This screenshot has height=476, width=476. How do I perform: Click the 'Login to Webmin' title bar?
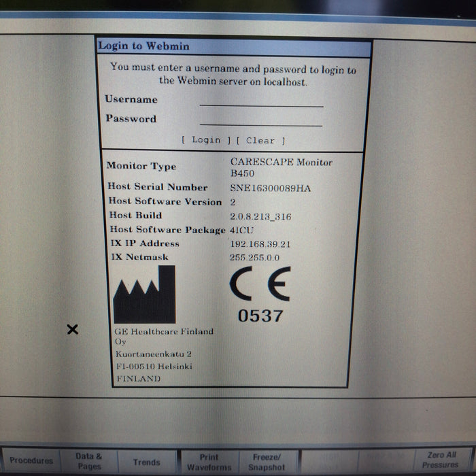(234, 46)
